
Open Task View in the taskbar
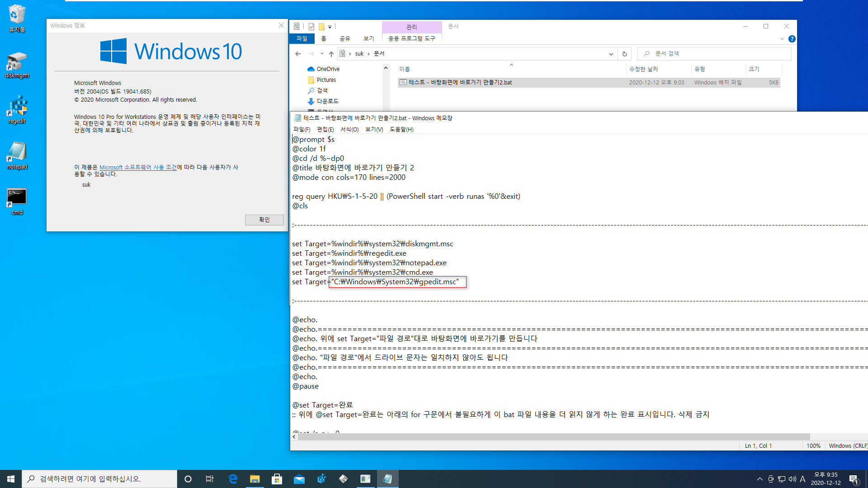[210, 479]
